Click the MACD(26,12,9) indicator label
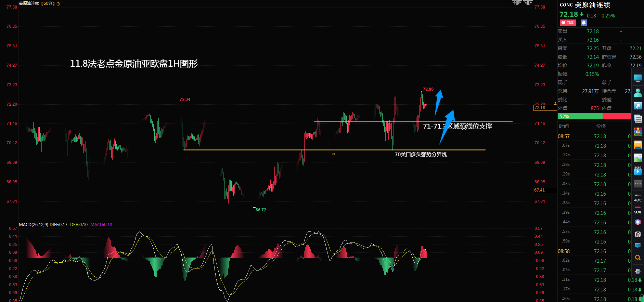 34,225
